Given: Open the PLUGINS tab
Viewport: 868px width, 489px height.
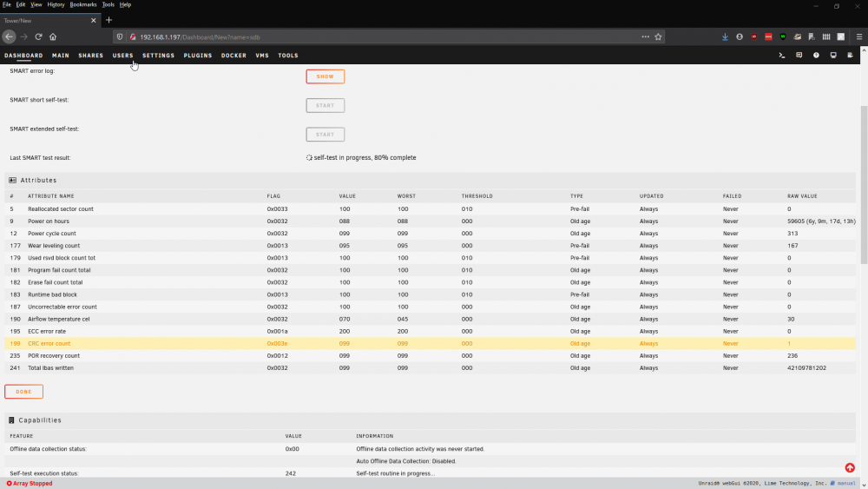Looking at the screenshot, I should tap(198, 56).
